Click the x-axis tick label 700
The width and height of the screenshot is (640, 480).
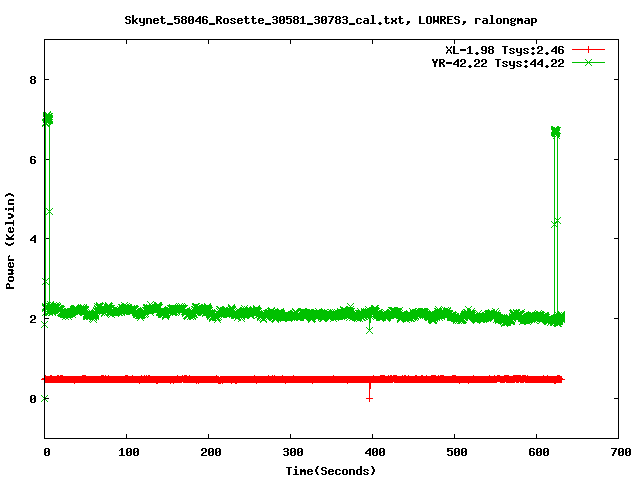pyautogui.click(x=621, y=452)
